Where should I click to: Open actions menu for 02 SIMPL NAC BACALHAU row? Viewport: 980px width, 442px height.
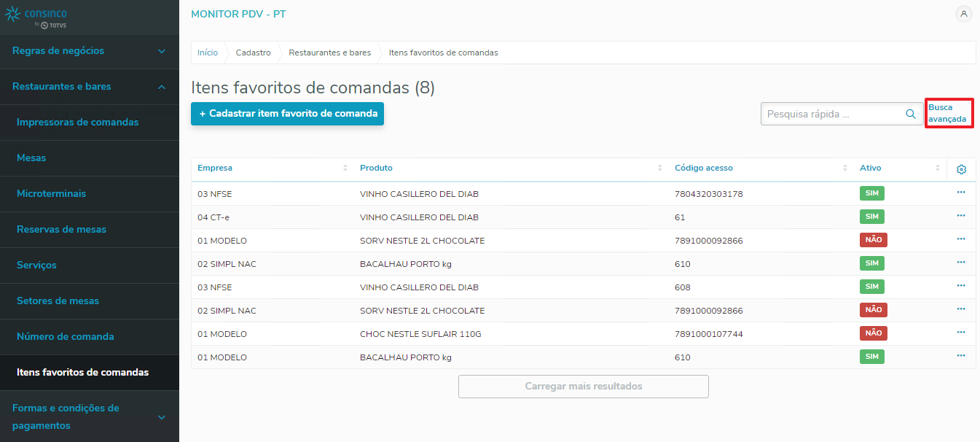tap(961, 262)
